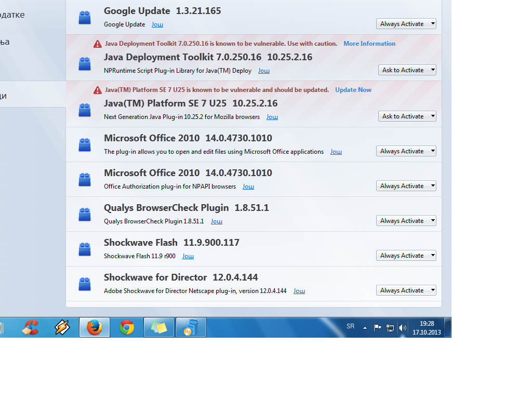Viewport: 532px width, 399px height.
Task: Open activation dropdown for Office Authorization plugin
Action: [406, 186]
